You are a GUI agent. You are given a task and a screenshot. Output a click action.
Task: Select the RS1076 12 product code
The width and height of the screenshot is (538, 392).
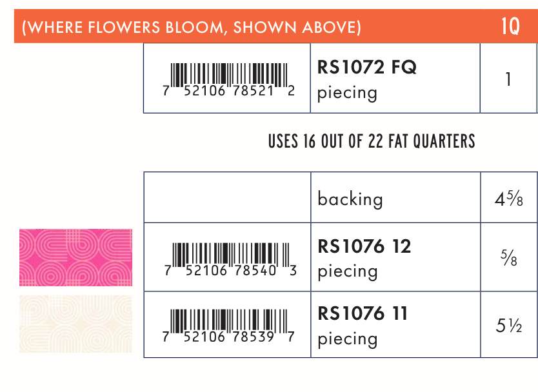tap(364, 246)
